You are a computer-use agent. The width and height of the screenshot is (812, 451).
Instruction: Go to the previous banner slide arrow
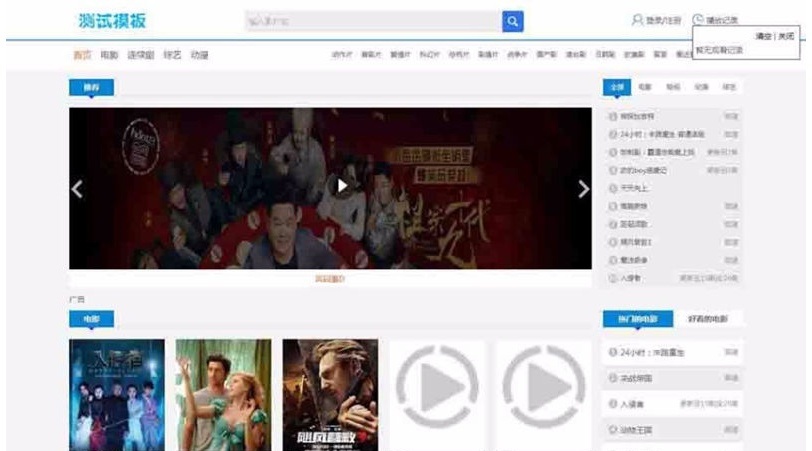(77, 189)
